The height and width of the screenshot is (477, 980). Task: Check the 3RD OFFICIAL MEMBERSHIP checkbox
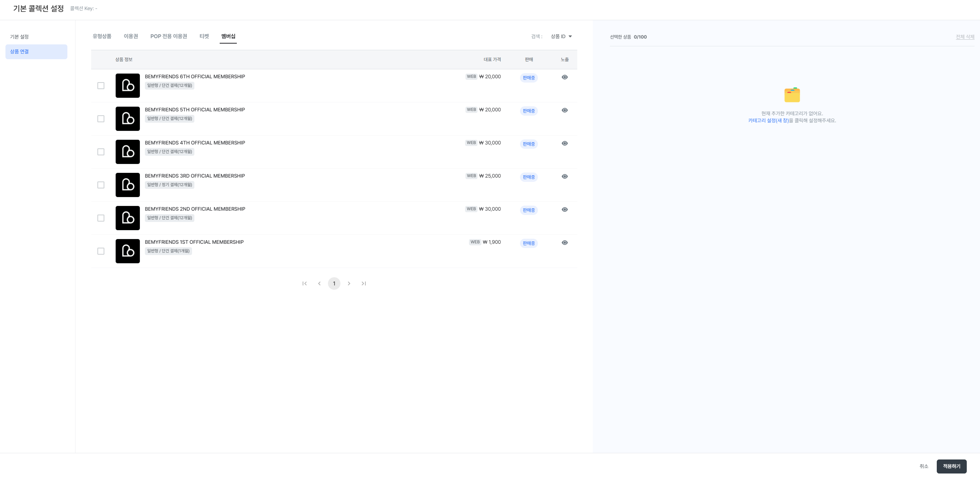tap(101, 185)
